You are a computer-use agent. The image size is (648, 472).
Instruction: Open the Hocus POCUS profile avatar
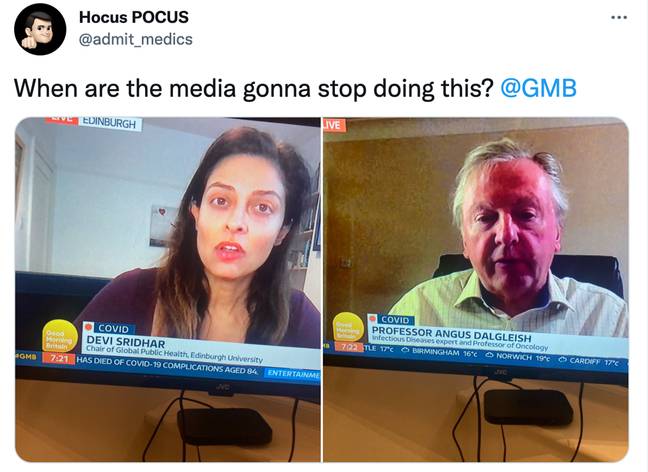[x=40, y=29]
